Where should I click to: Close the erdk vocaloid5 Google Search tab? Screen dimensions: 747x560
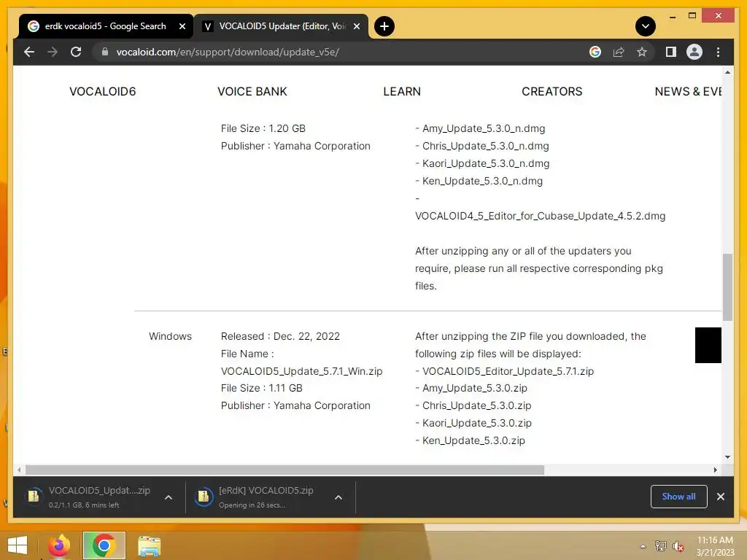(182, 26)
